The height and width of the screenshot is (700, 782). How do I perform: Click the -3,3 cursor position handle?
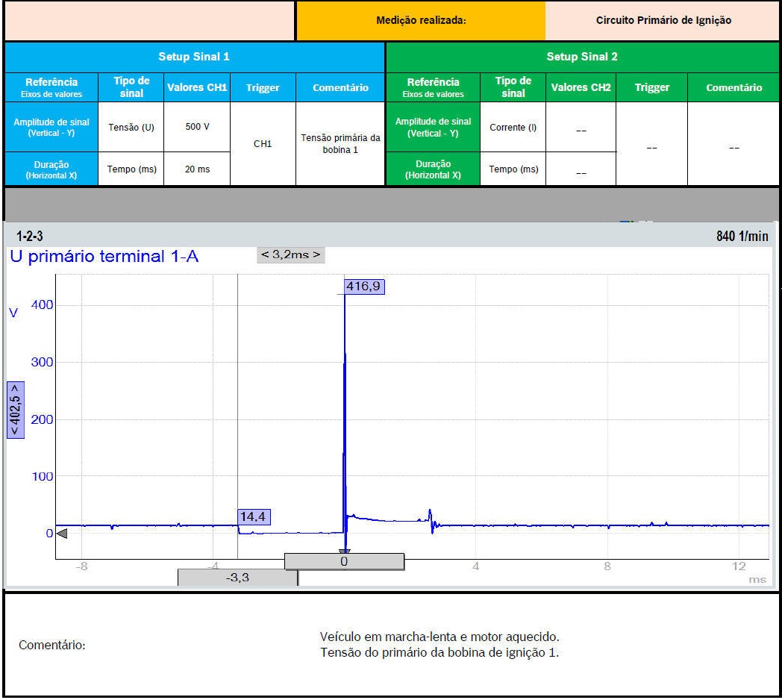point(237,578)
